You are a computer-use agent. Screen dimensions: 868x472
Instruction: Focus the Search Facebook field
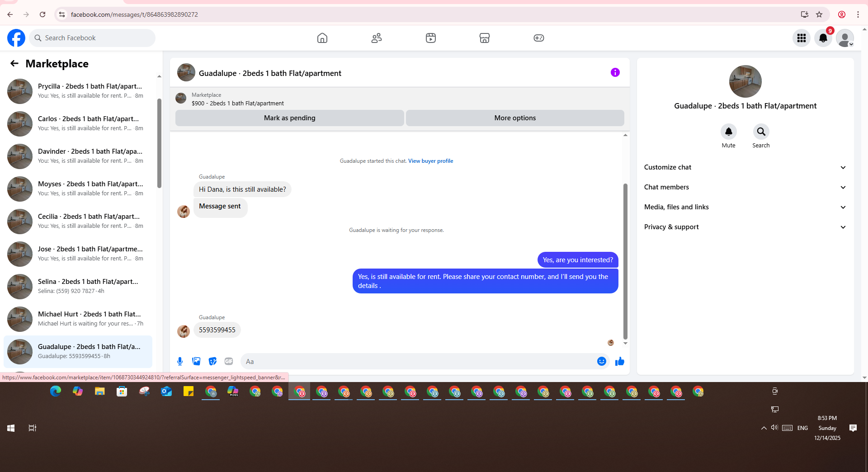pyautogui.click(x=92, y=38)
